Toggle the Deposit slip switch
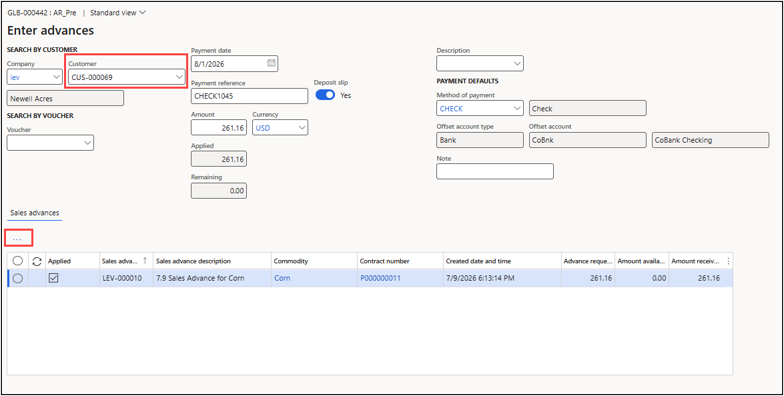The width and height of the screenshot is (784, 396). 325,95
